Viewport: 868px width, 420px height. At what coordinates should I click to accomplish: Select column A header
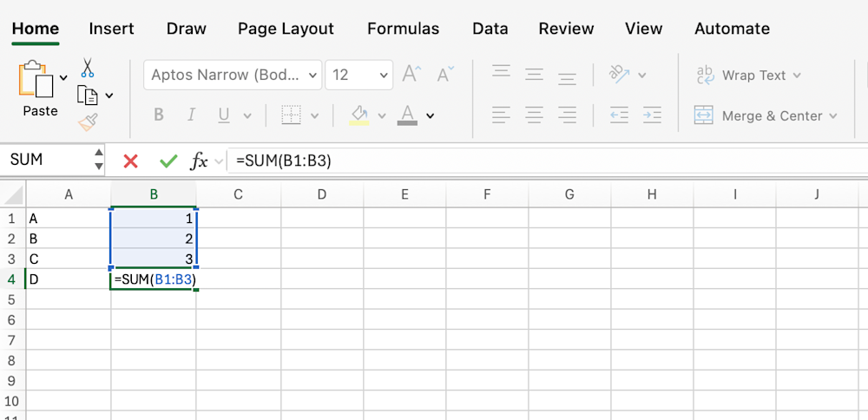(69, 194)
